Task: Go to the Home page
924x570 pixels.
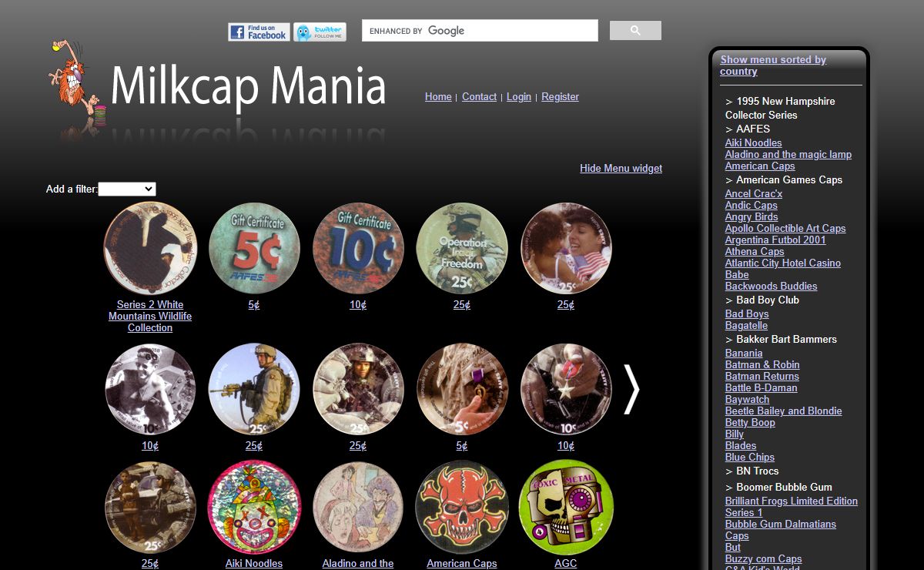Action: pyautogui.click(x=438, y=96)
